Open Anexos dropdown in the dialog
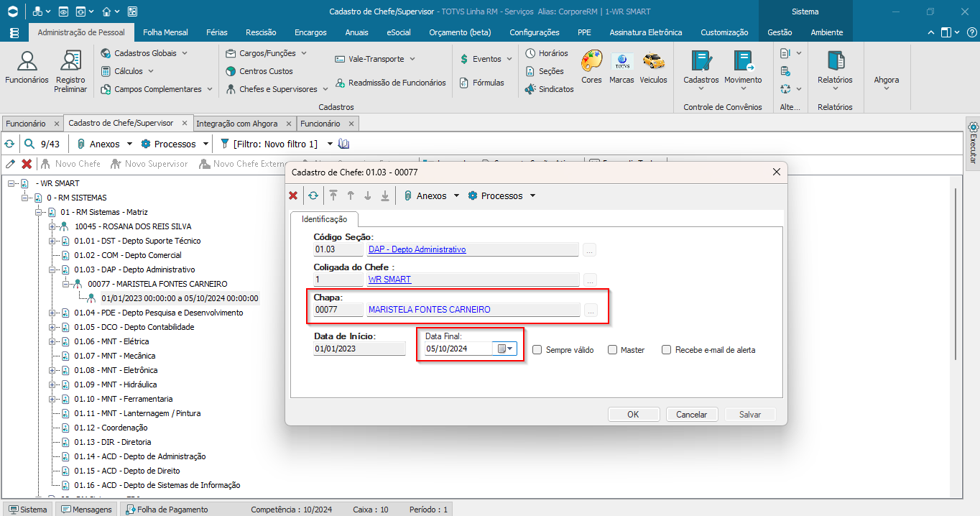This screenshot has height=516, width=980. point(456,195)
